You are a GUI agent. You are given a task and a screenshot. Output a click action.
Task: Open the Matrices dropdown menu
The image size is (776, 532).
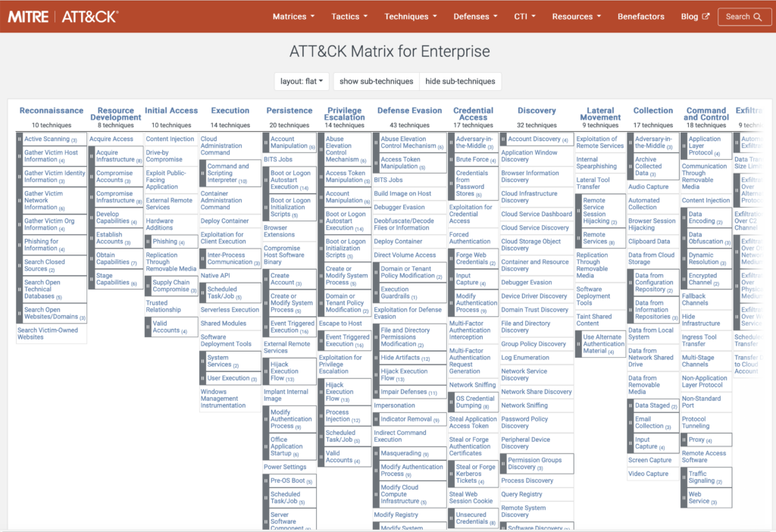click(x=293, y=16)
